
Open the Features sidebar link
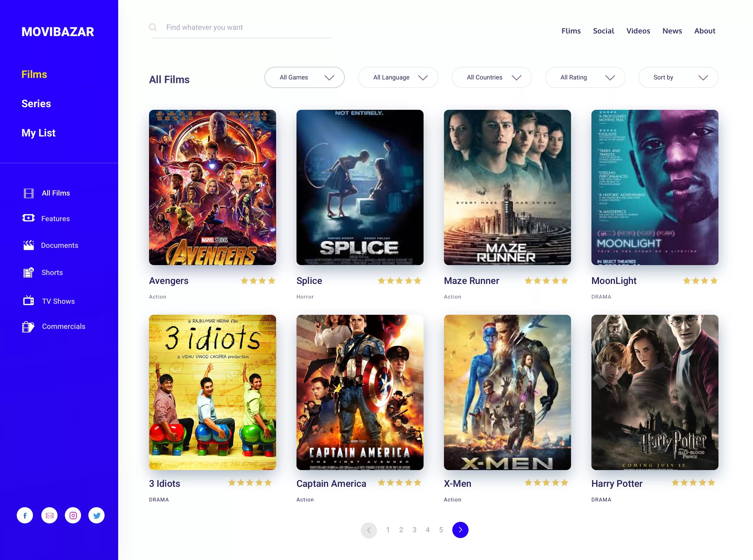(x=56, y=219)
